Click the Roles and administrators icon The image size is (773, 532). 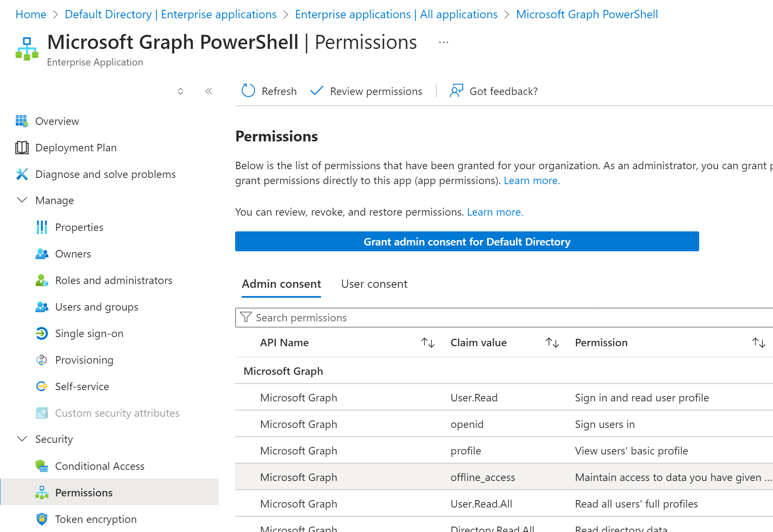(41, 280)
